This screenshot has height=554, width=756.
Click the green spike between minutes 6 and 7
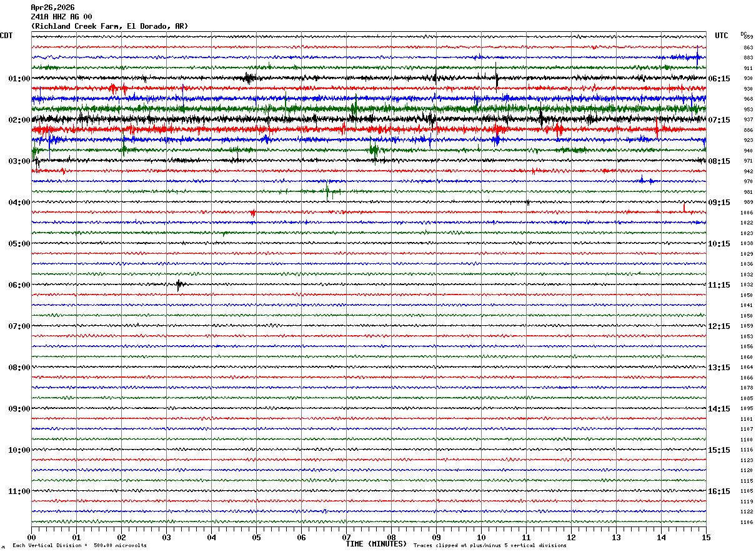[327, 190]
